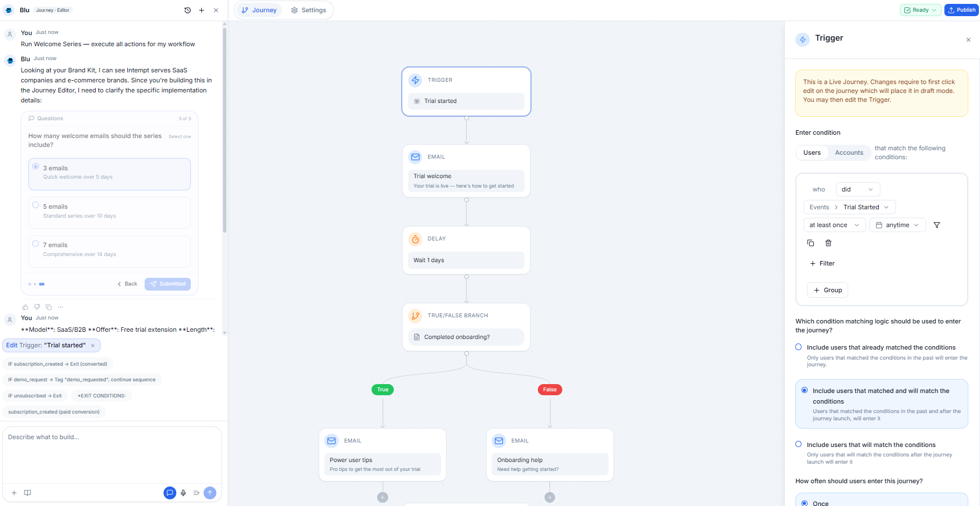Open the 'did' dropdown in Enter condition
The image size is (980, 506).
coord(858,189)
